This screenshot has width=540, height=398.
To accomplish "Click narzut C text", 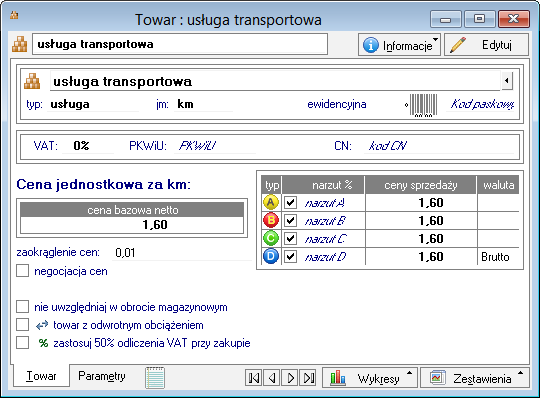I will point(325,239).
